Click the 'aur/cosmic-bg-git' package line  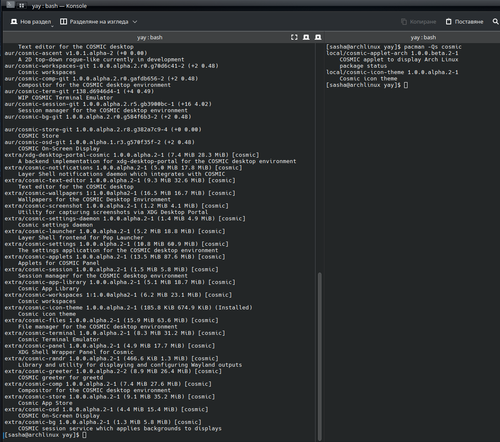click(98, 117)
